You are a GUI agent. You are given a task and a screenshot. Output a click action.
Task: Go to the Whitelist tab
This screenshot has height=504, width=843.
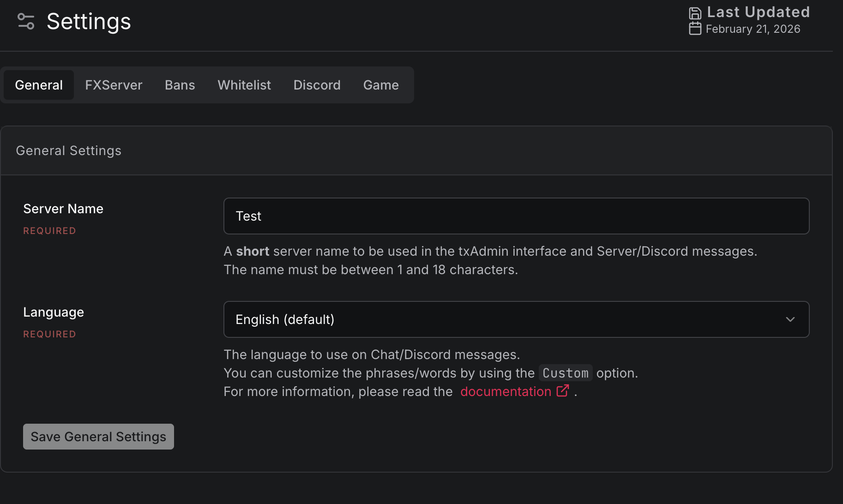(x=244, y=85)
